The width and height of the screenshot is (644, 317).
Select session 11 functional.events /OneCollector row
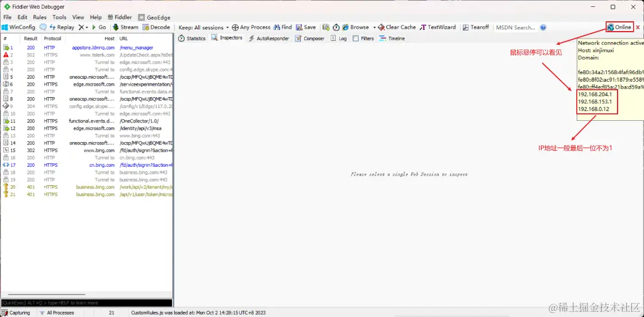87,121
